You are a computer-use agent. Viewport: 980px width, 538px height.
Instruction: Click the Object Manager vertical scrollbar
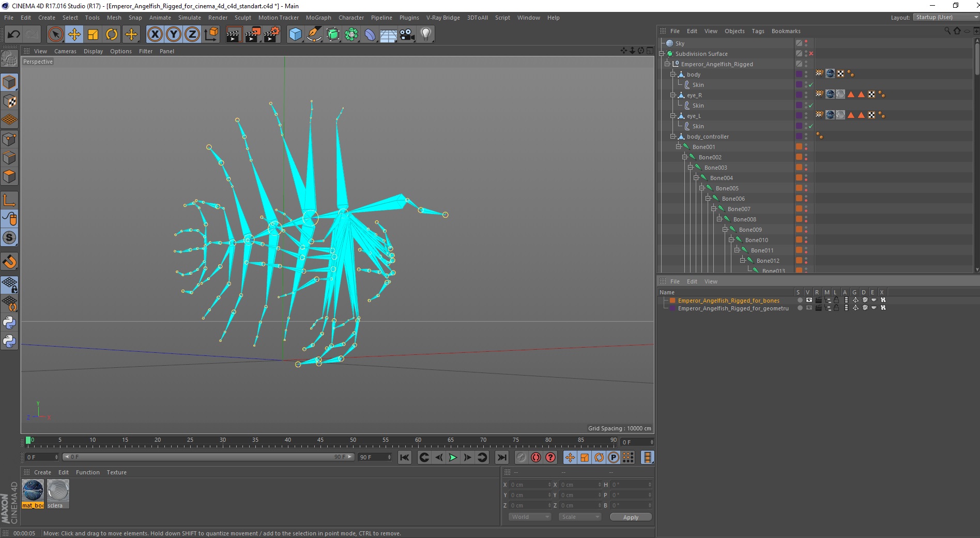(x=977, y=154)
